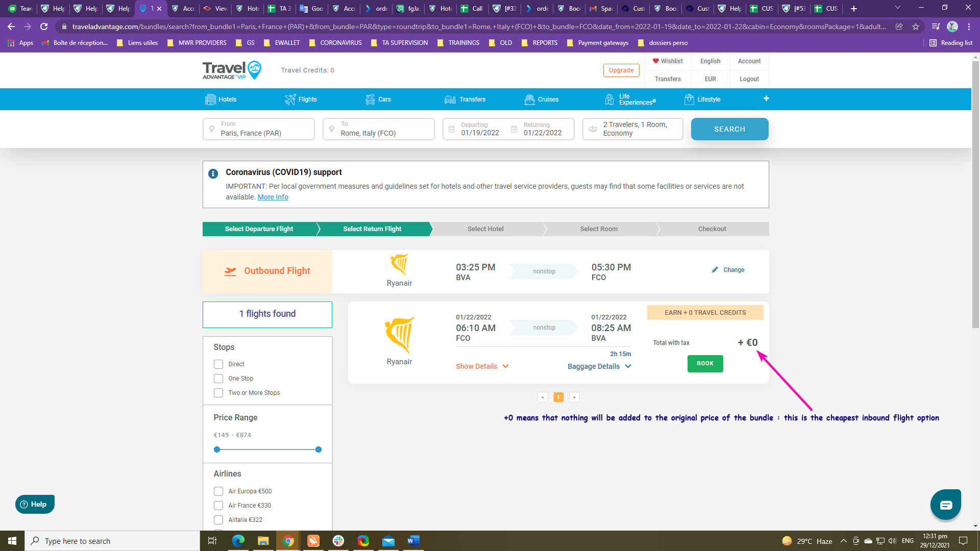Open the travelers and rooms selector
The image size is (980, 551).
632,129
